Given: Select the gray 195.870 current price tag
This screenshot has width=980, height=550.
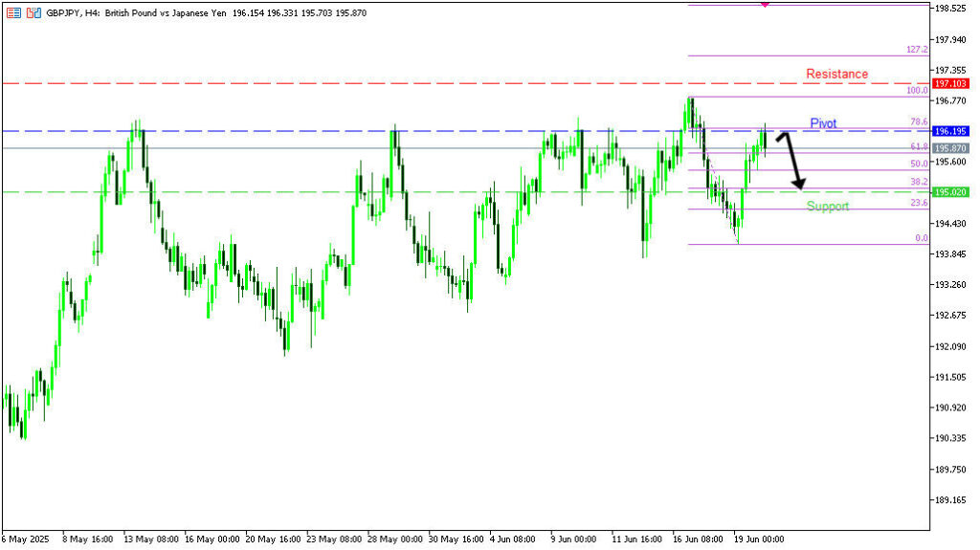Looking at the screenshot, I should click(952, 148).
